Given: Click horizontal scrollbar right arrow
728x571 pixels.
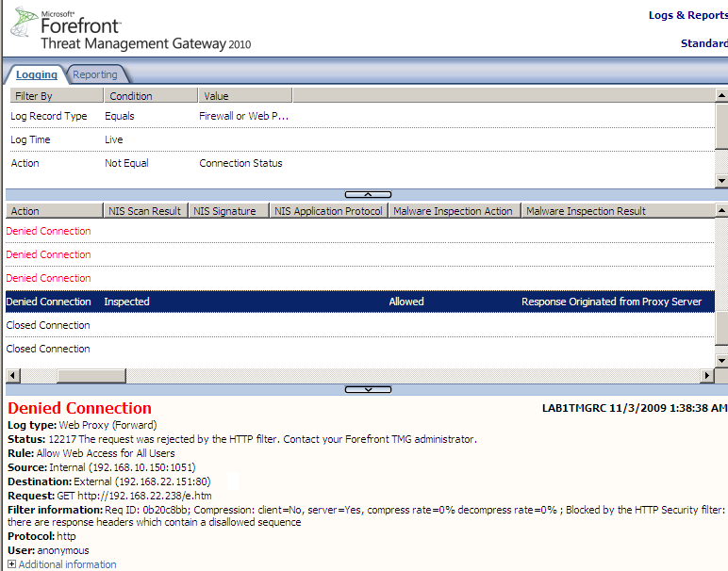Looking at the screenshot, I should click(706, 375).
